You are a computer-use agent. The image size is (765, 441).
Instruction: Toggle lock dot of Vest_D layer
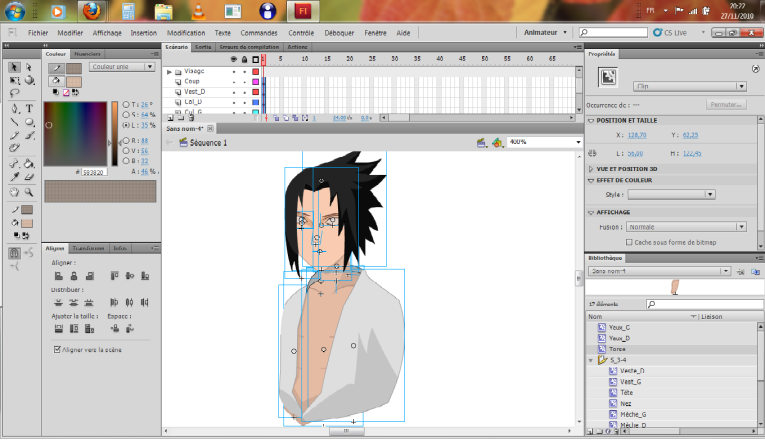244,92
